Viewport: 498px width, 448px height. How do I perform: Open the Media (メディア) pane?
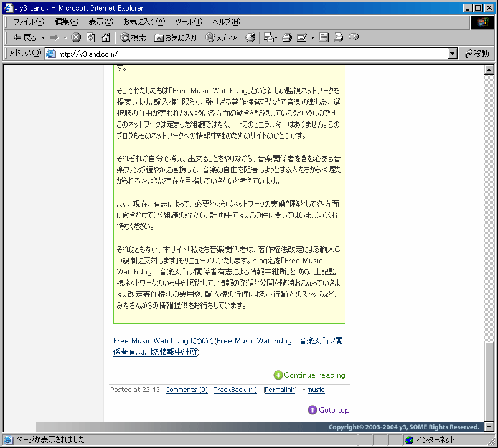(x=222, y=38)
